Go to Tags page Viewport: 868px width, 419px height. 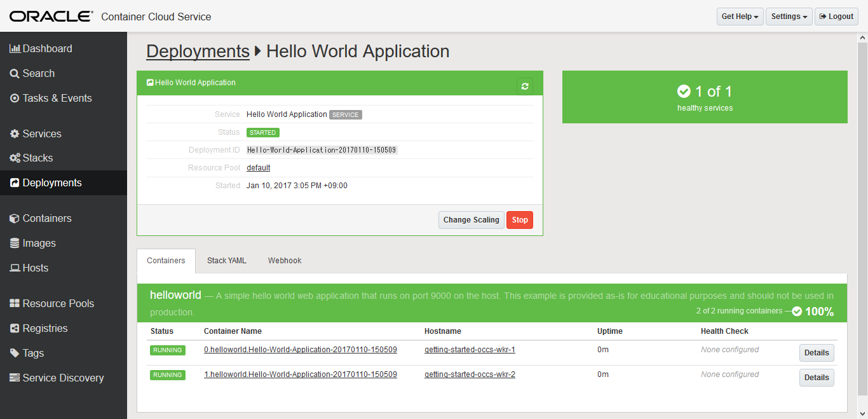click(x=64, y=354)
